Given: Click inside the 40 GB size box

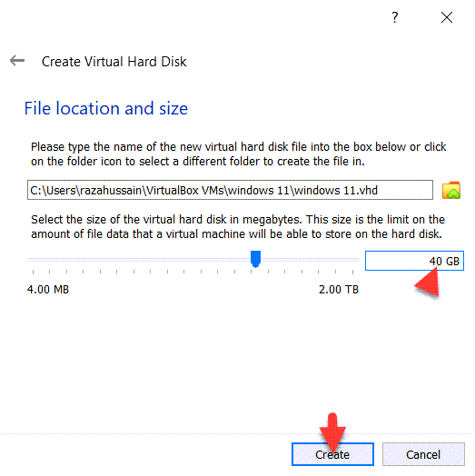Looking at the screenshot, I should pyautogui.click(x=414, y=261).
